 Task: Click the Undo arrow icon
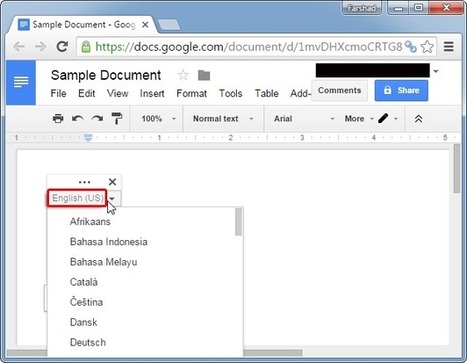78,118
